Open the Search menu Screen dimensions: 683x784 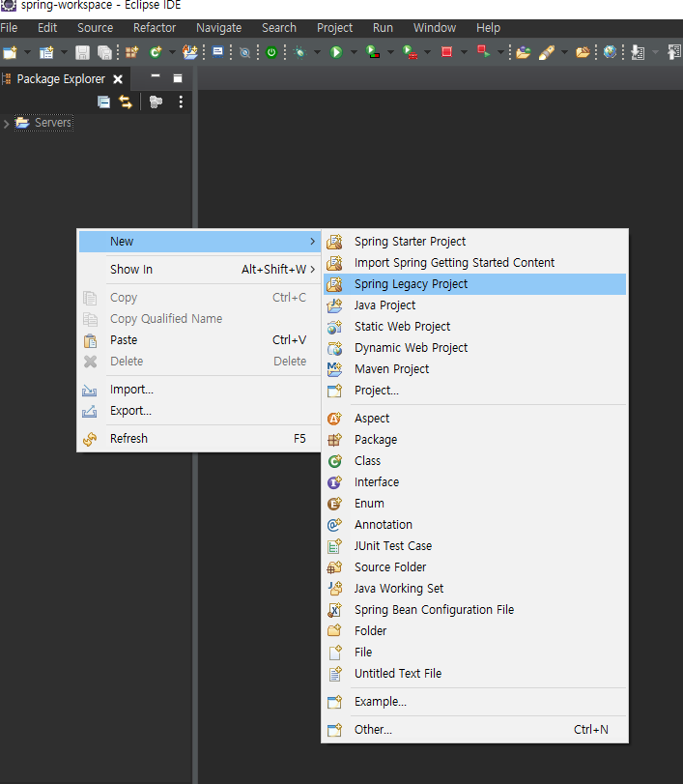click(279, 27)
